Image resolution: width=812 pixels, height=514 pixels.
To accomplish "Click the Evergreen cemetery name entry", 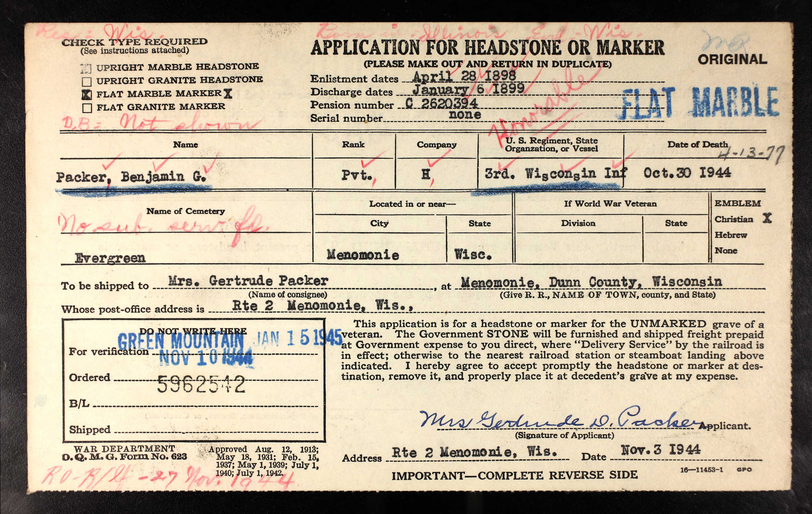I will point(110,258).
